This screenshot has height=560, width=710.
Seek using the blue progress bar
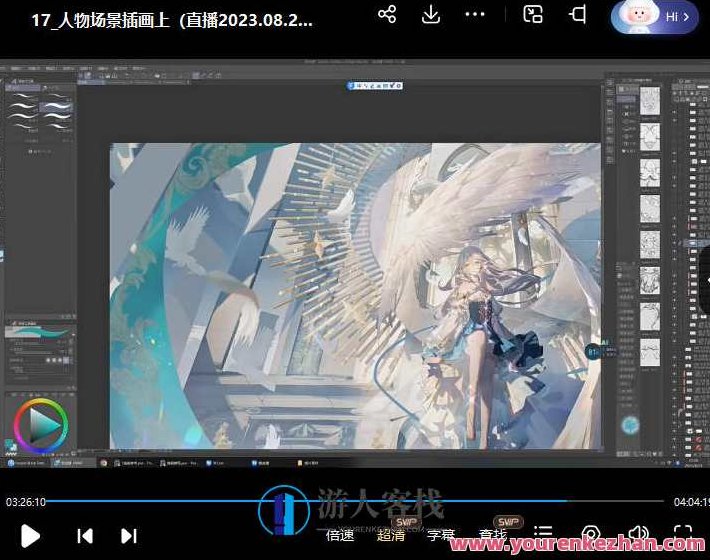coord(355,501)
